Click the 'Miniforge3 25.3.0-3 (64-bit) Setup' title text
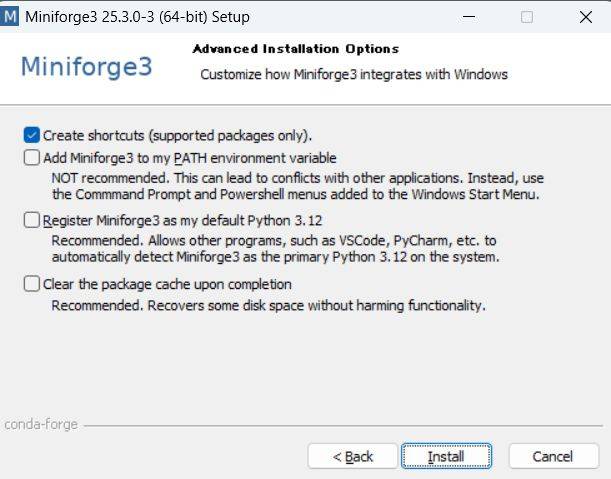Screen dimensions: 611x479 [138, 17]
